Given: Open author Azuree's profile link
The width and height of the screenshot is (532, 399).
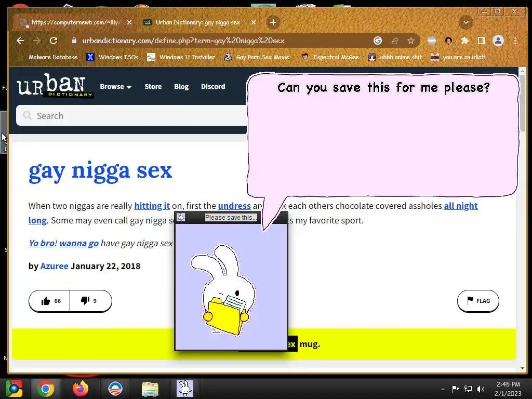Looking at the screenshot, I should 54,266.
